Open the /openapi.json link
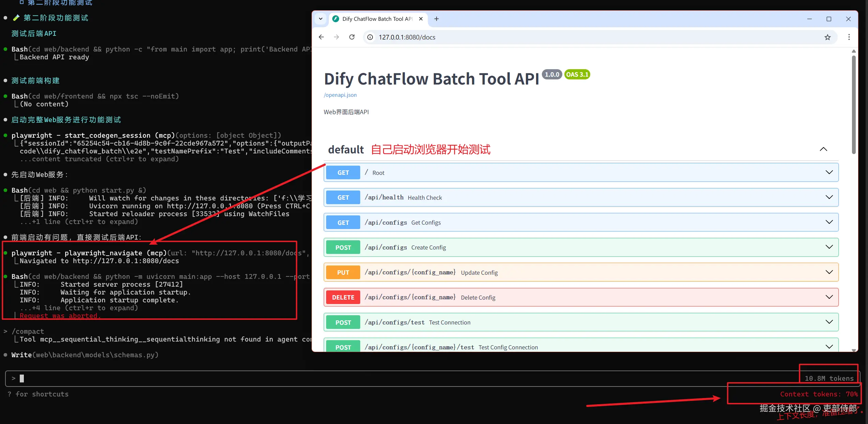The image size is (868, 424). pyautogui.click(x=340, y=95)
